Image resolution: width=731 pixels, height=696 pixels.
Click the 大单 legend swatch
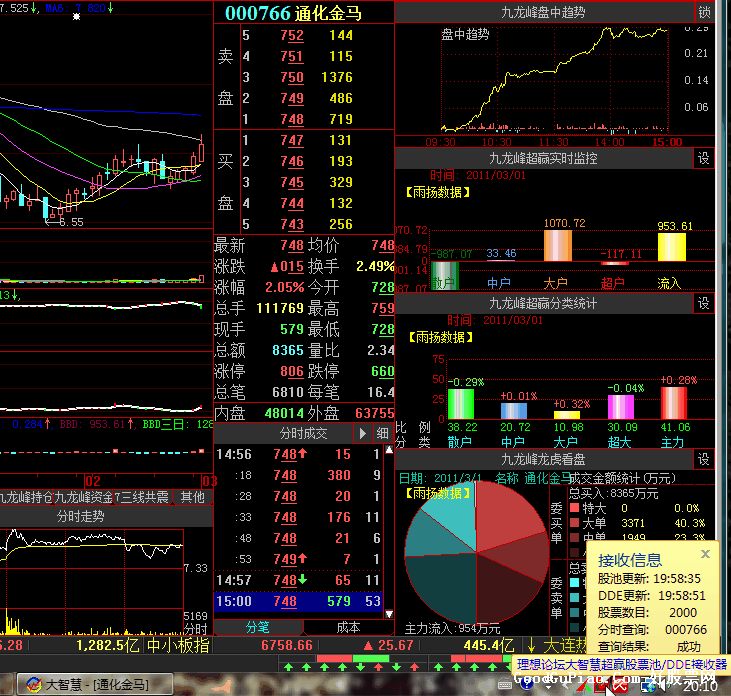pyautogui.click(x=574, y=523)
